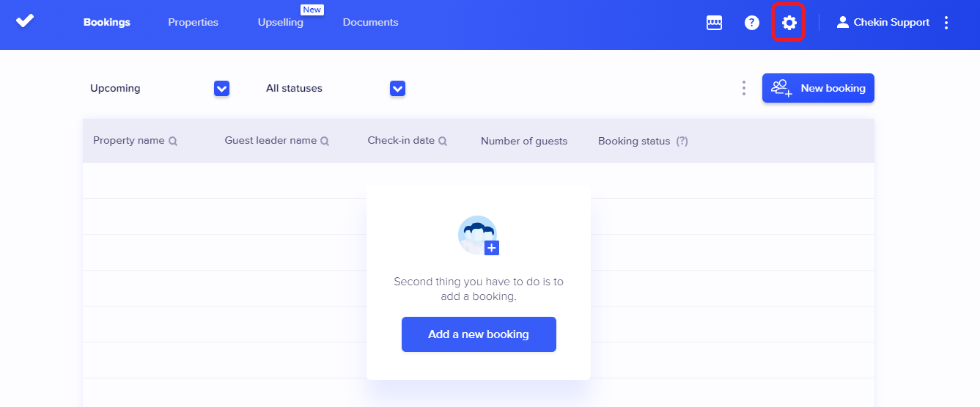The width and height of the screenshot is (980, 407).
Task: Open the settings gear icon
Action: (789, 23)
